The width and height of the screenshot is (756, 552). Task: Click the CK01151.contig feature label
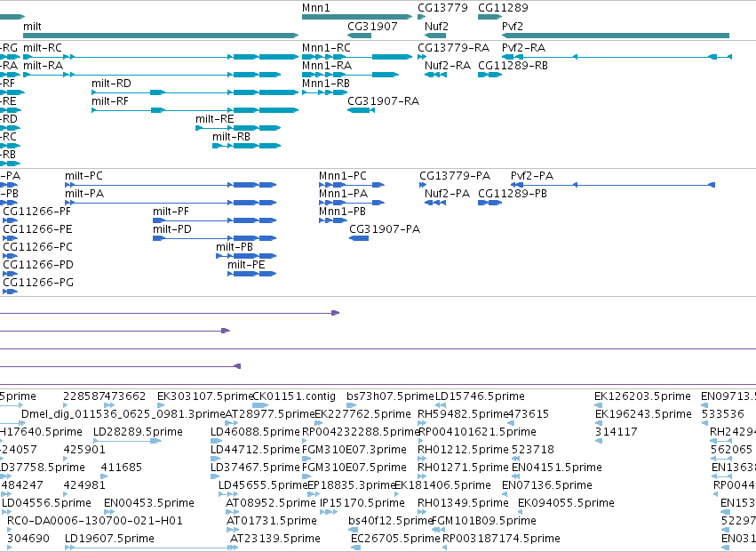pos(294,396)
